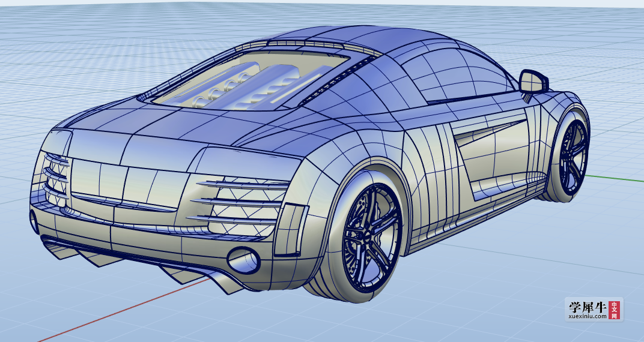644x342 pixels.
Task: Select the small left tail light
Action: pyautogui.click(x=55, y=179)
